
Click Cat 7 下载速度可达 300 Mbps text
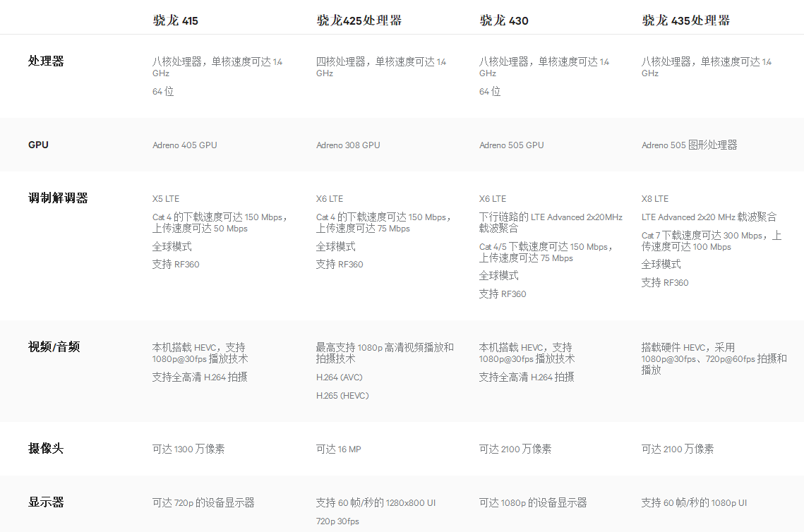[712, 241]
